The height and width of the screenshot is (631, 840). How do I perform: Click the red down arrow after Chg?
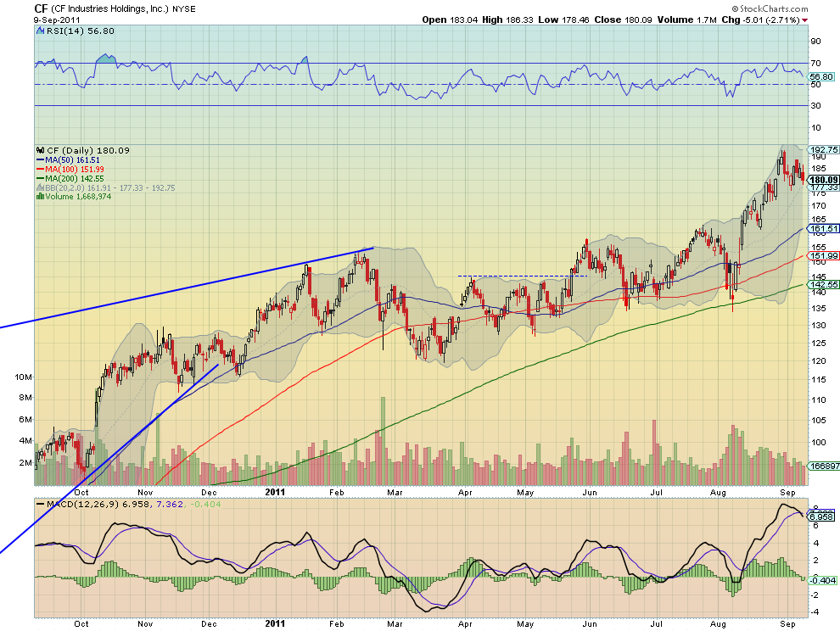(x=804, y=20)
